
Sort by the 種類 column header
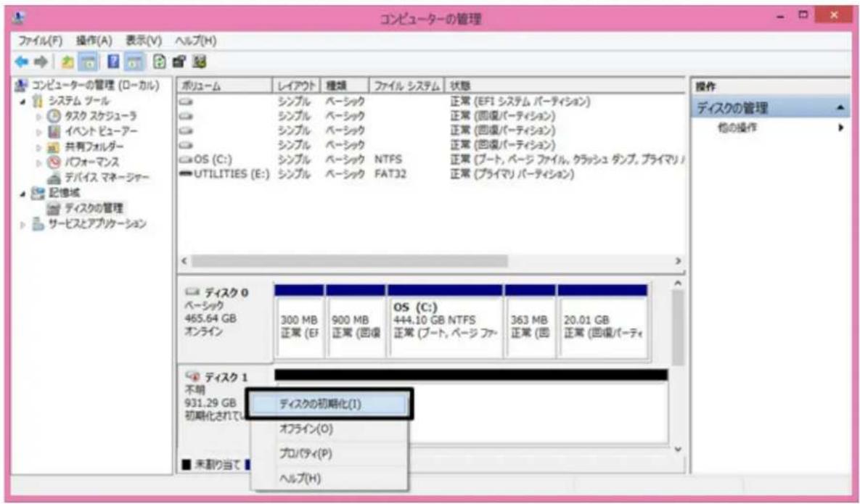point(345,86)
